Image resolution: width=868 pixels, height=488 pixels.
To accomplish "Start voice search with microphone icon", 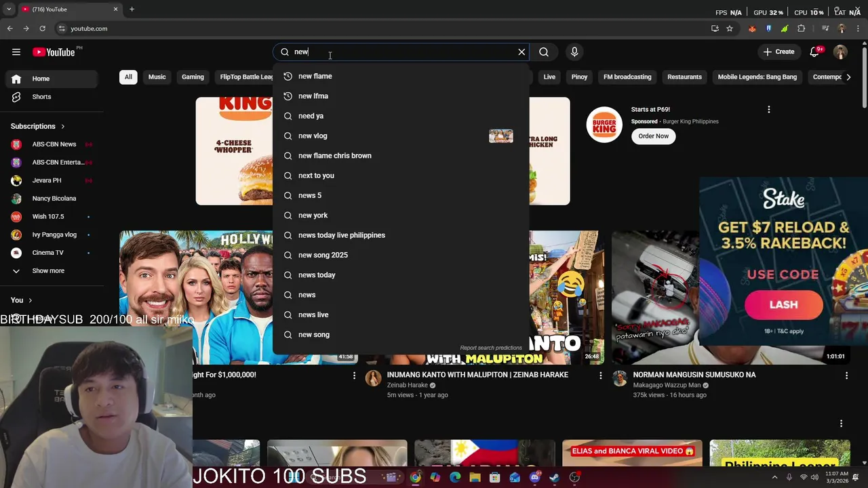I will (x=574, y=52).
